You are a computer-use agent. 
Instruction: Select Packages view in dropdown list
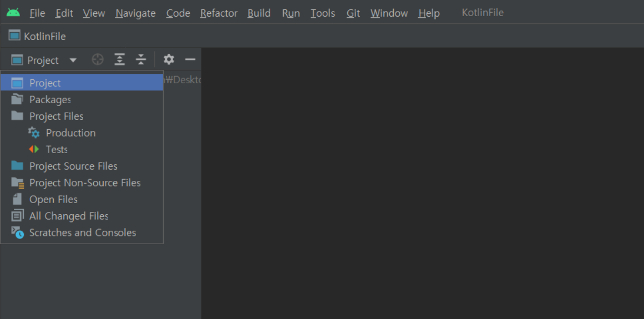(x=82, y=99)
